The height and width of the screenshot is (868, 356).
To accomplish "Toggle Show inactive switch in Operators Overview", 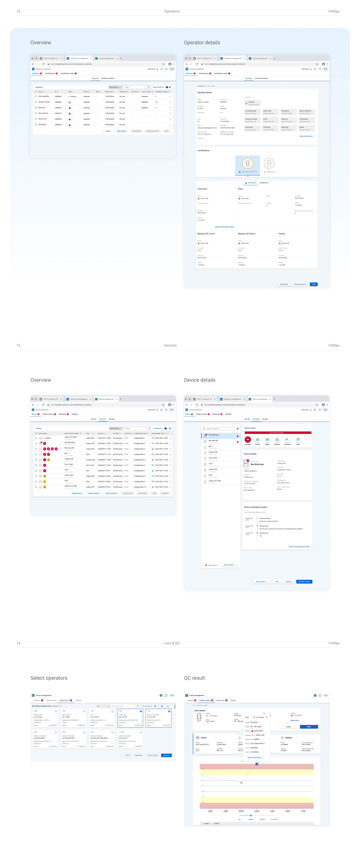I will [166, 87].
